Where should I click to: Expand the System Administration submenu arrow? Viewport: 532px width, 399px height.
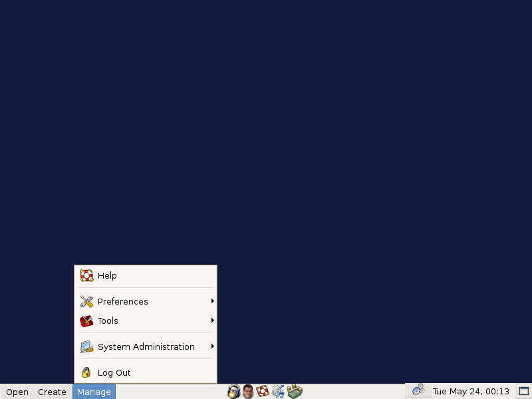212,346
